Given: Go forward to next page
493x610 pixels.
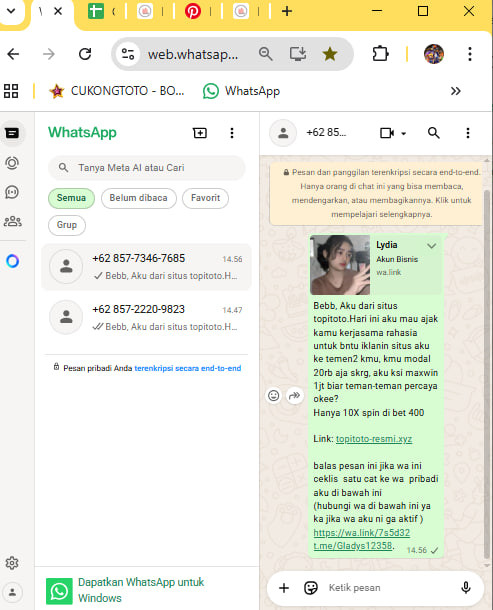Looking at the screenshot, I should click(x=49, y=54).
